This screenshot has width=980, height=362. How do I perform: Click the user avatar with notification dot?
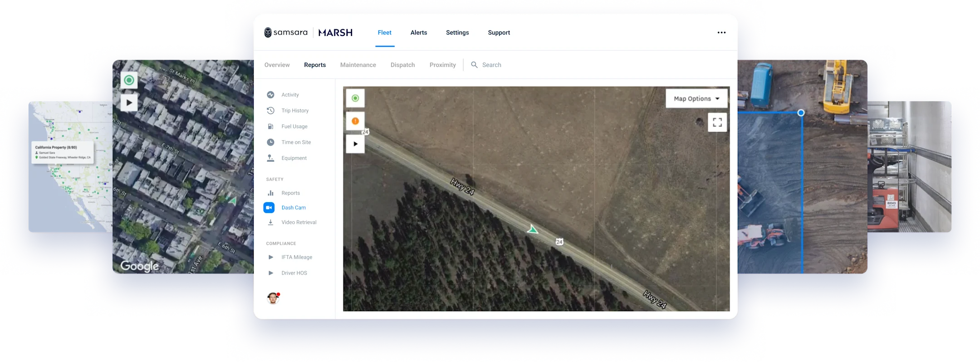pyautogui.click(x=273, y=298)
